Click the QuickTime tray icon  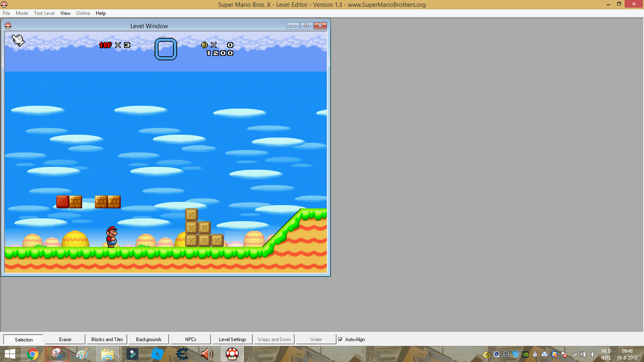click(x=497, y=354)
